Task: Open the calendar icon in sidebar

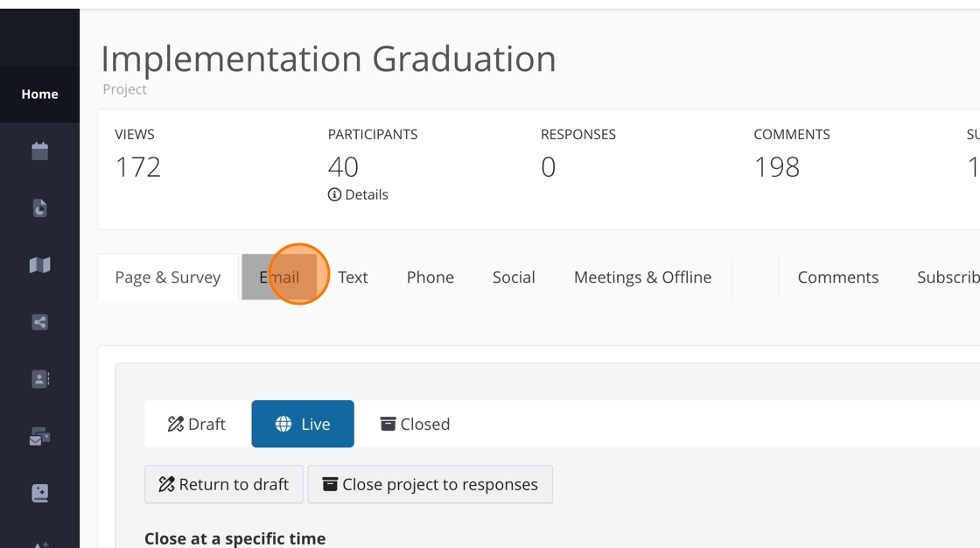Action: point(39,151)
